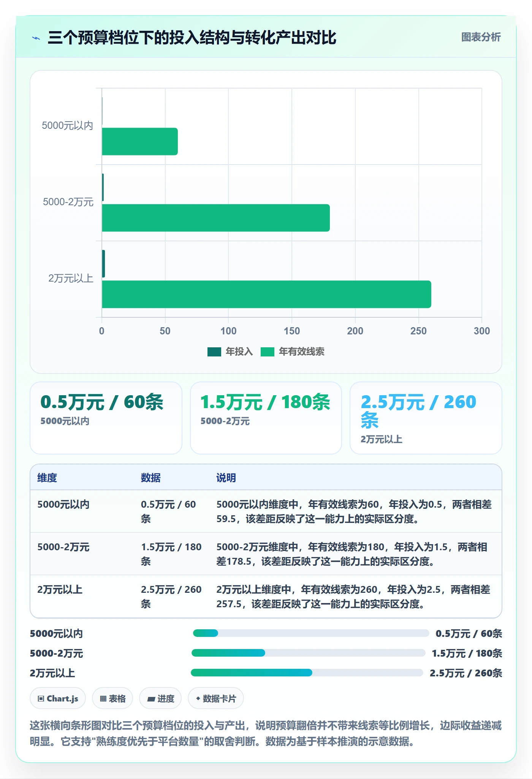This screenshot has height=779, width=532.
Task: Click the description mentioning 相差59.5
Action: click(x=354, y=511)
